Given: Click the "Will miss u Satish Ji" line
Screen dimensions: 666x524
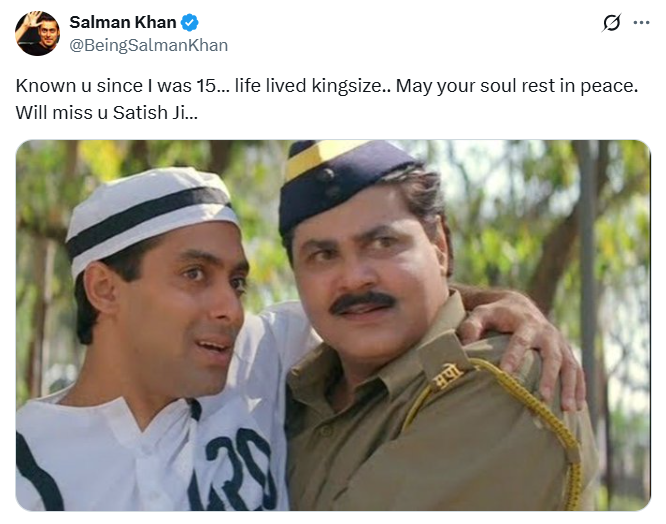Looking at the screenshot, I should click(107, 113).
